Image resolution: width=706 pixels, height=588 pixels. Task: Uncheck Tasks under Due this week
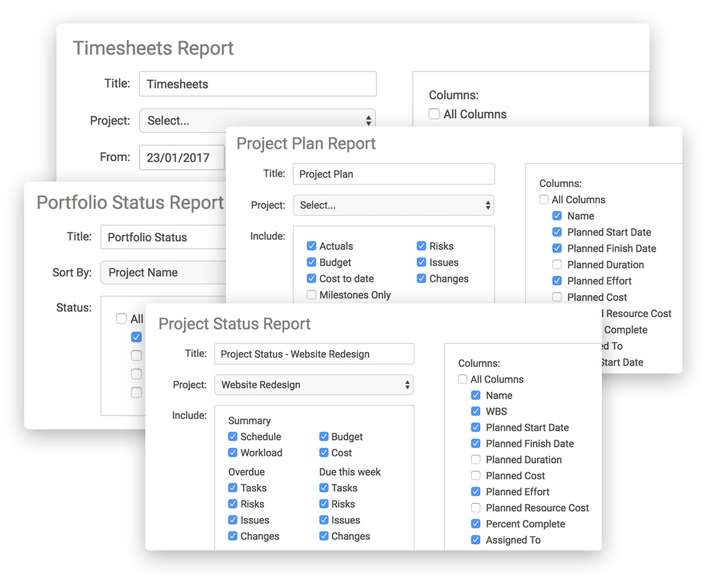(324, 488)
